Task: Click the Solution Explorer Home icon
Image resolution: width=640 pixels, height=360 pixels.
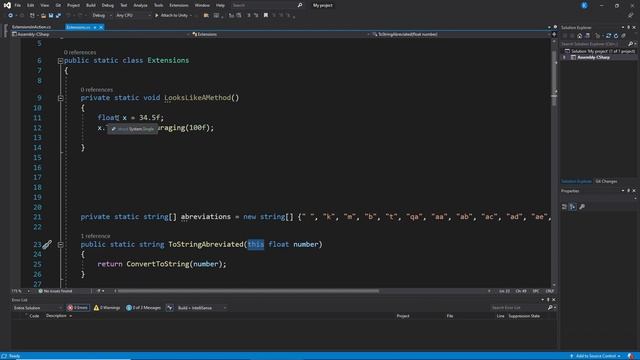Action: pyautogui.click(x=579, y=36)
